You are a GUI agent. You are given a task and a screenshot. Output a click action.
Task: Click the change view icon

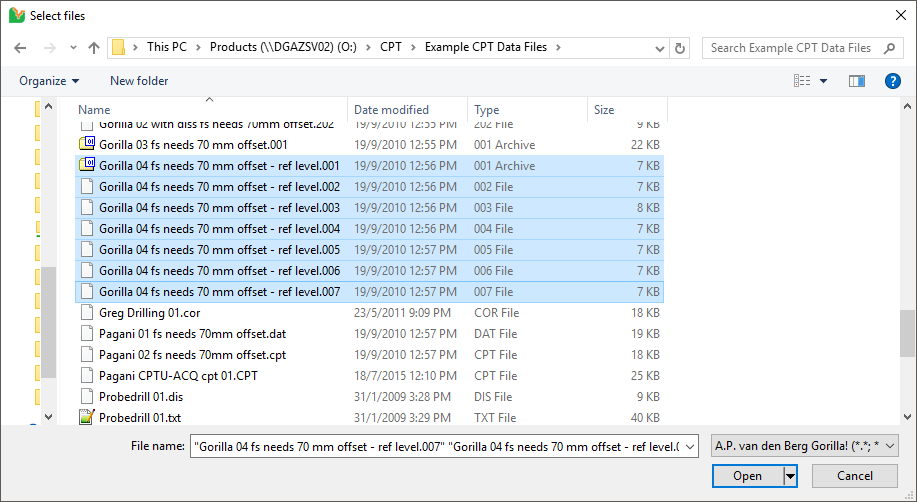(802, 81)
